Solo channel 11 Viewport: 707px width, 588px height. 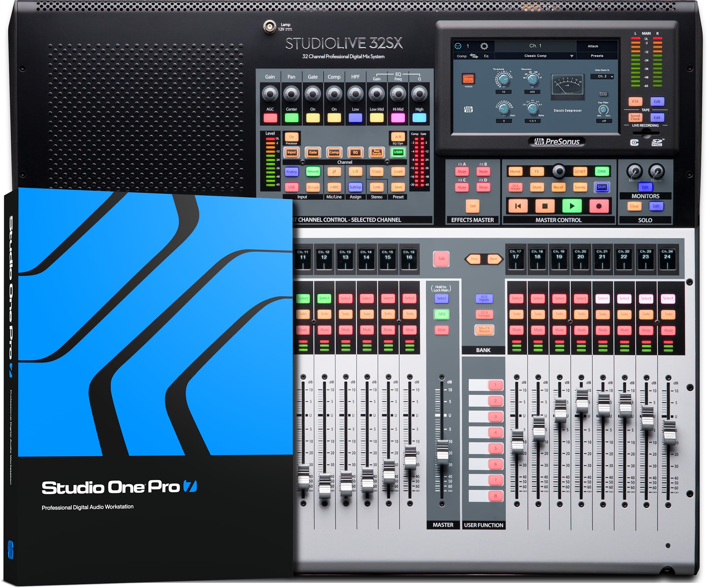[x=303, y=314]
